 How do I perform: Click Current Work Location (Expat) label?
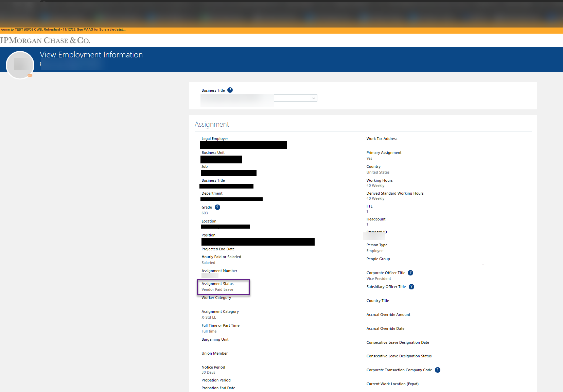coord(392,384)
